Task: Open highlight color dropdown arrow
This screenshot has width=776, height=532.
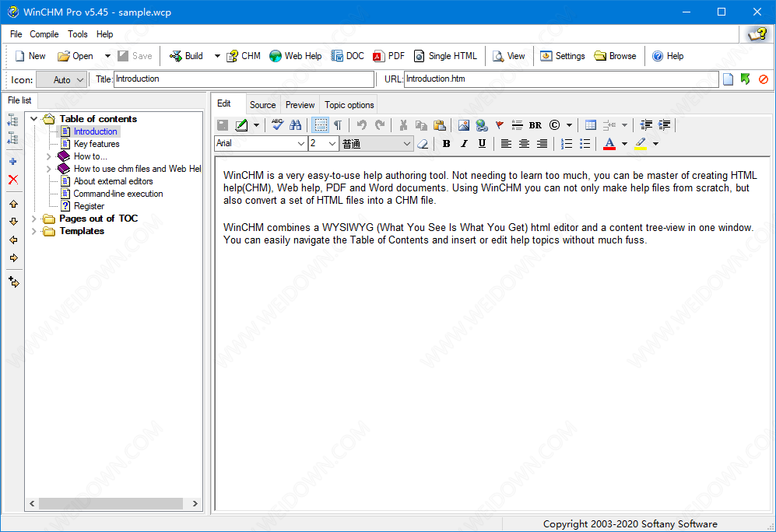Action: click(655, 144)
